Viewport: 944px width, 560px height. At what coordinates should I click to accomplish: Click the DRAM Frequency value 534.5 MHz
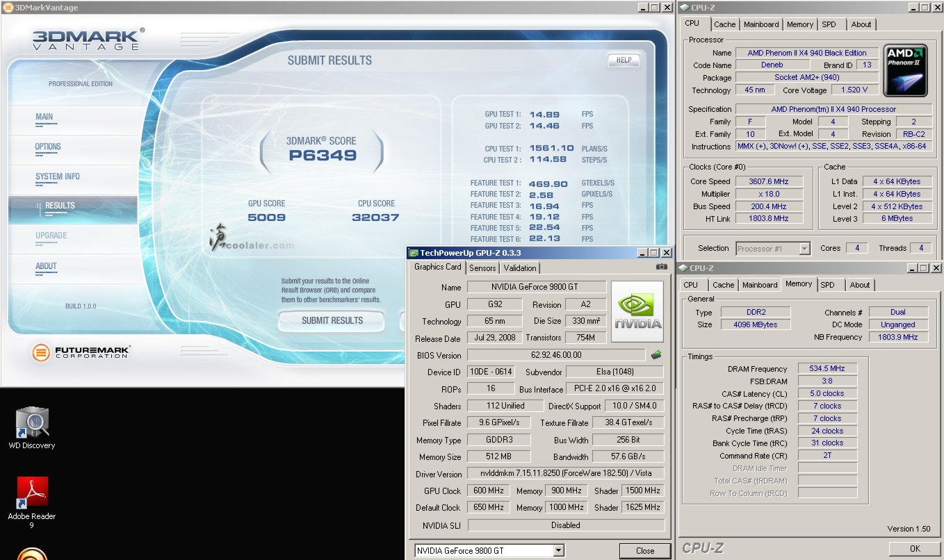pyautogui.click(x=827, y=369)
